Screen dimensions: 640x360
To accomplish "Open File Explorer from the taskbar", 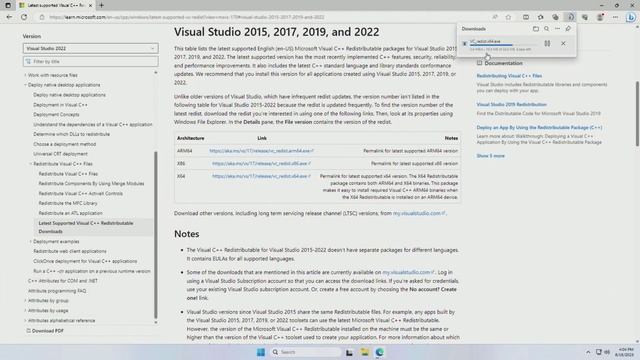I will tap(364, 352).
